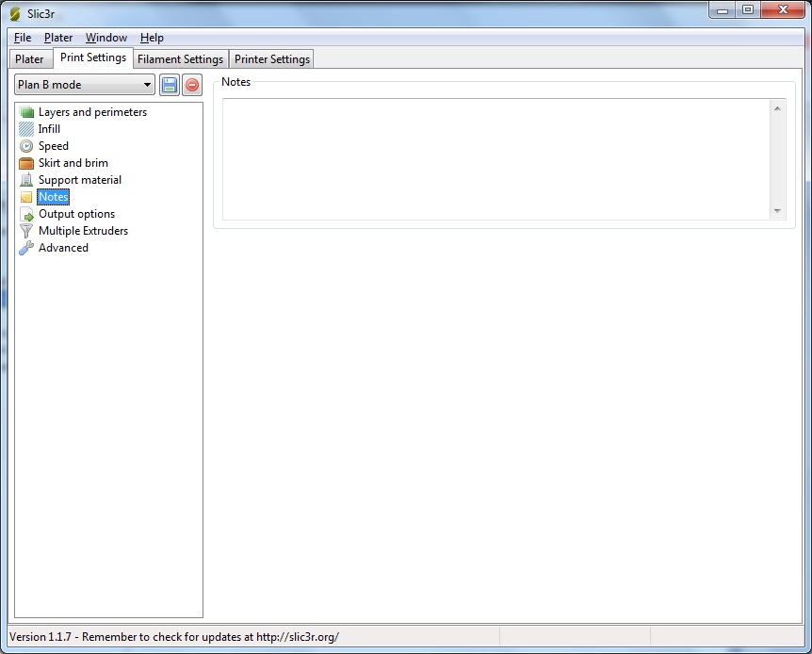This screenshot has width=812, height=654.
Task: Click the Notes scrollbar down arrow
Action: pos(777,210)
